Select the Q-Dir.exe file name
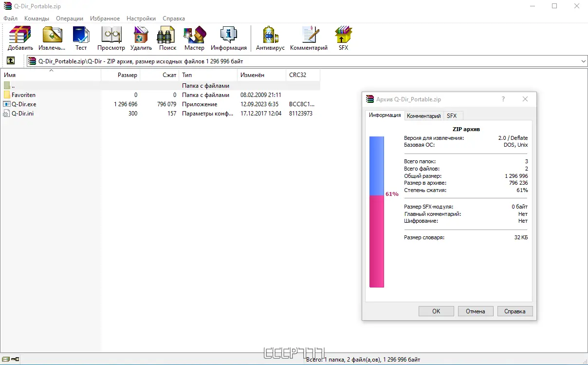Image resolution: width=588 pixels, height=365 pixels. click(24, 104)
